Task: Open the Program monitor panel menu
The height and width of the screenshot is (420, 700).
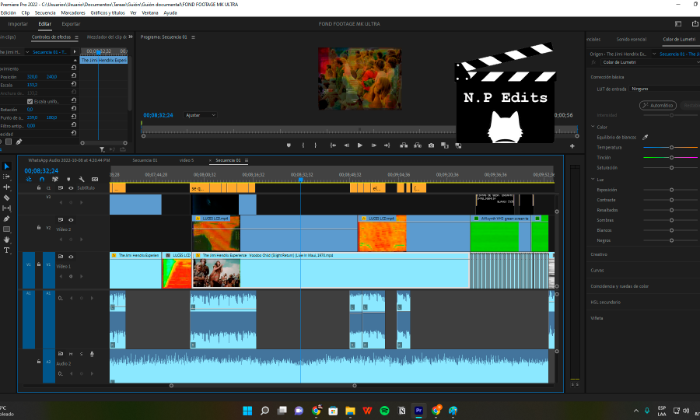Action: (193, 37)
